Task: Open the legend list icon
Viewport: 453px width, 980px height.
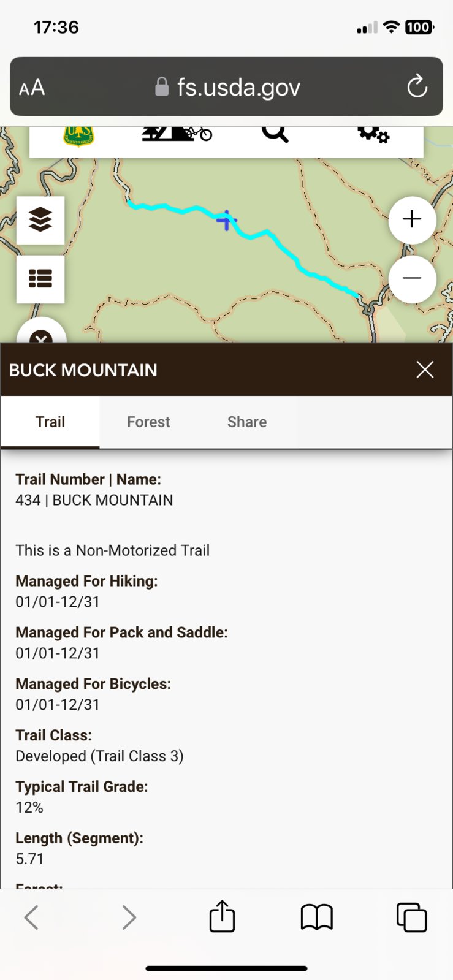Action: pyautogui.click(x=40, y=279)
